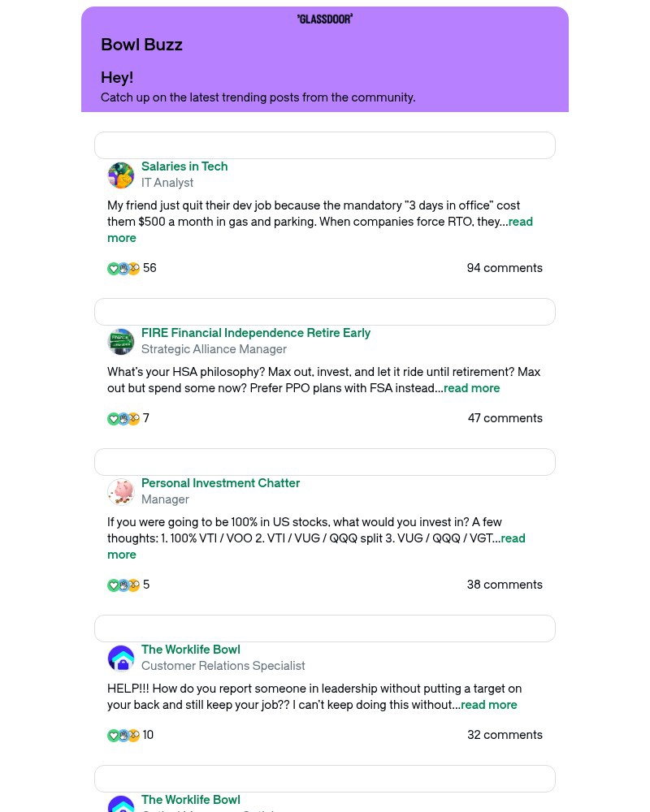Click the Worklife Bowl avatar above the HELP post
This screenshot has width=650, height=812.
click(x=121, y=659)
